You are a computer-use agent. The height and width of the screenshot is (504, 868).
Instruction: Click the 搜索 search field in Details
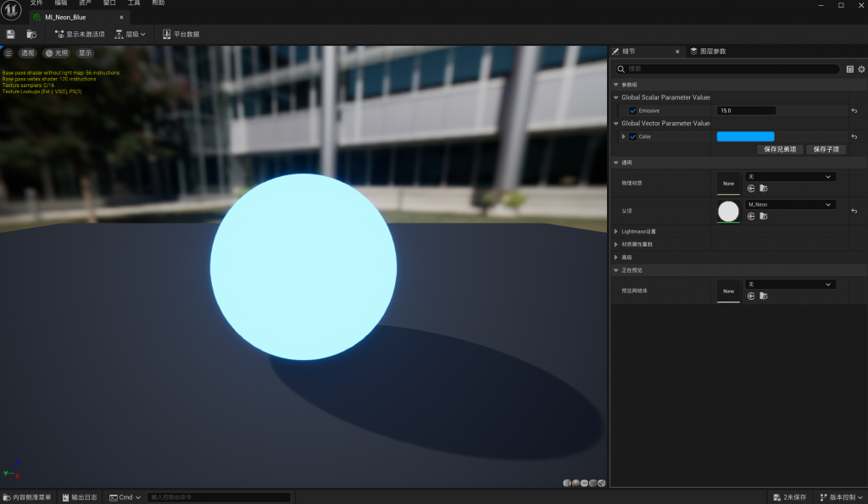click(728, 69)
